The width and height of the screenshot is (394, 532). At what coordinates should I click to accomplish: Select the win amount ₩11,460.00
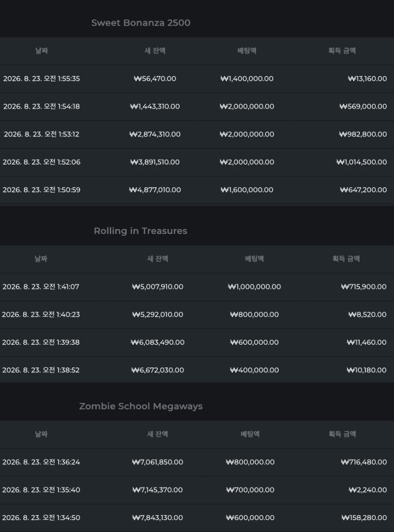pos(366,342)
